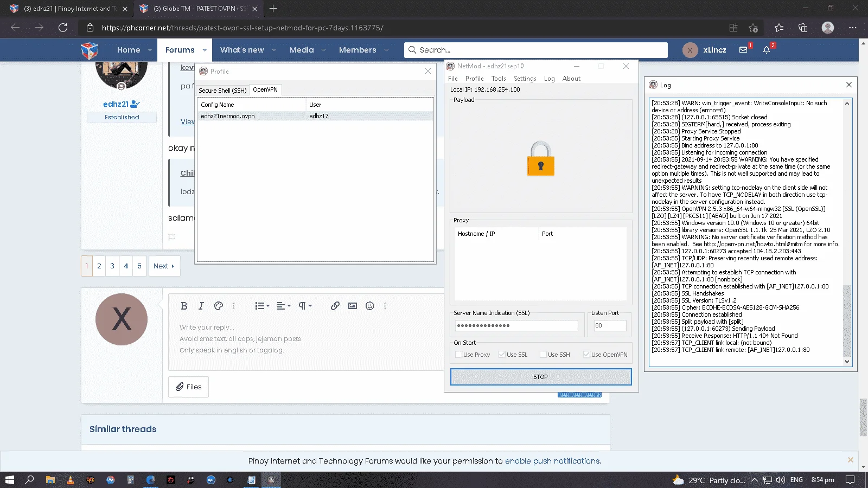Click the favorites star icon in address bar
Viewport: 868px width, 488px height.
pos(753,28)
